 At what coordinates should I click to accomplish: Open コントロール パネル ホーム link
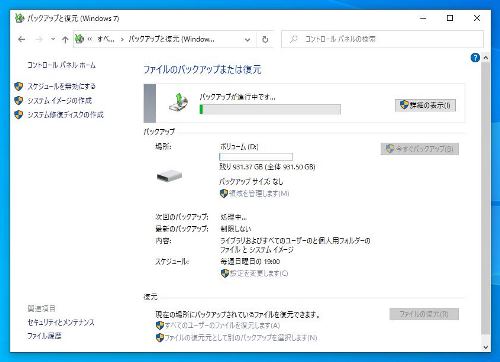coord(61,65)
